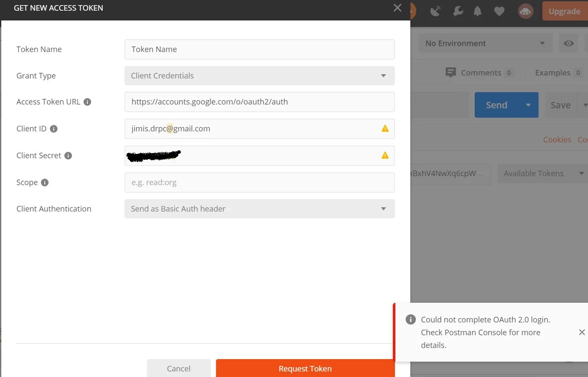
Task: Click the Scope info icon
Action: [45, 183]
